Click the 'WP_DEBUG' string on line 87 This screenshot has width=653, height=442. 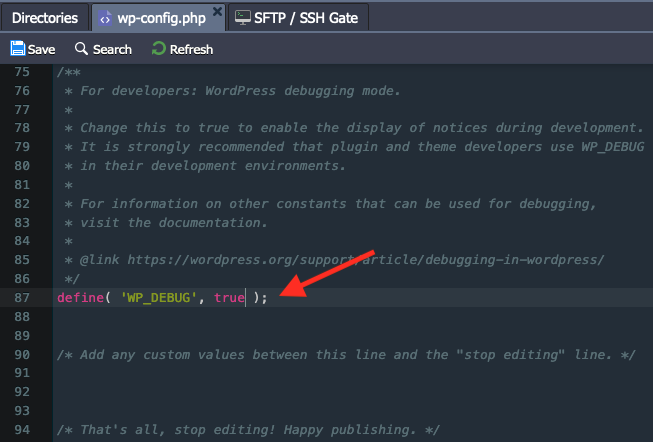click(159, 297)
